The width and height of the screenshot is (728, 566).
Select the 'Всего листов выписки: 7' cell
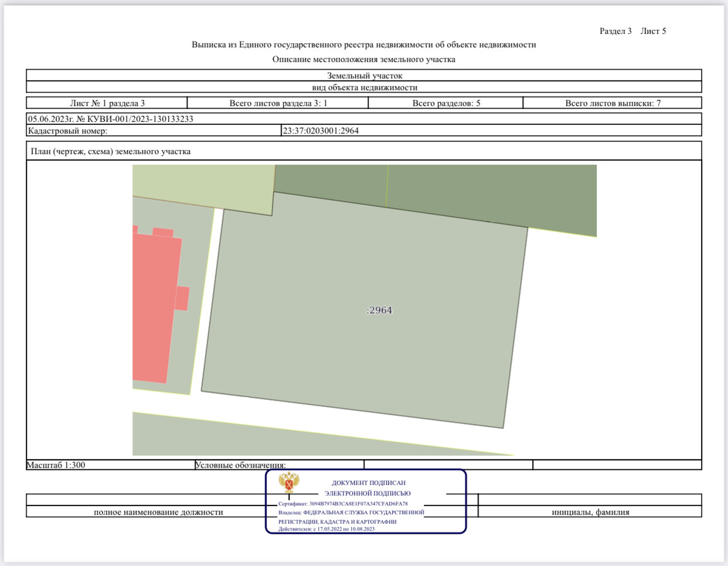613,103
